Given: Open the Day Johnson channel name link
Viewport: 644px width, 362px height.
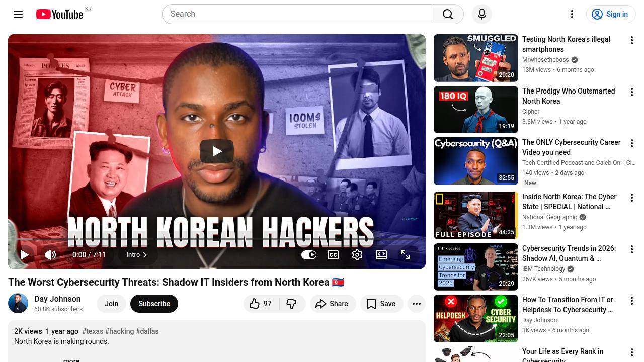Looking at the screenshot, I should tap(57, 299).
